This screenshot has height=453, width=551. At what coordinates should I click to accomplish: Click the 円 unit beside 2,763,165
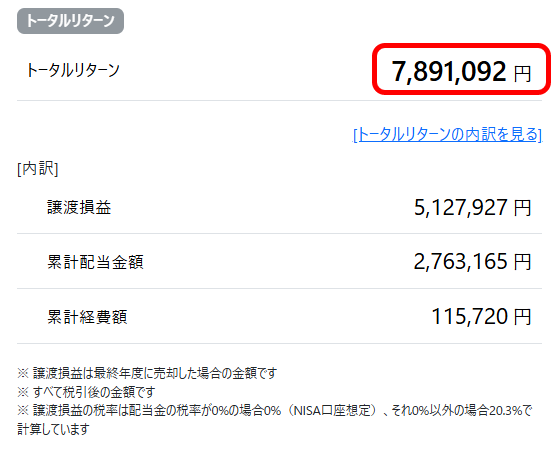point(523,263)
